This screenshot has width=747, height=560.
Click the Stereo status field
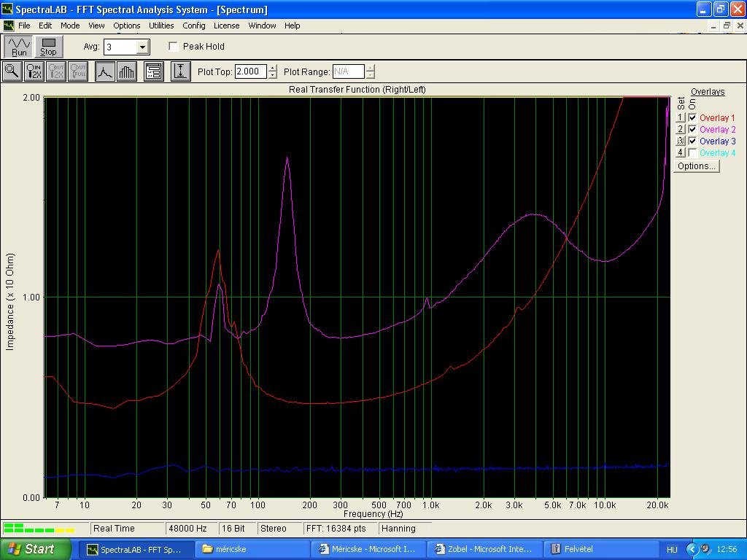click(x=279, y=529)
